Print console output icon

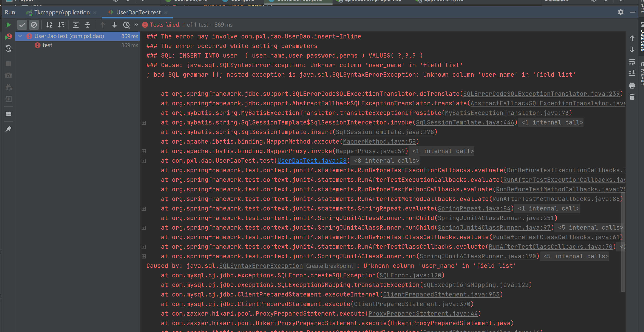[x=632, y=85]
